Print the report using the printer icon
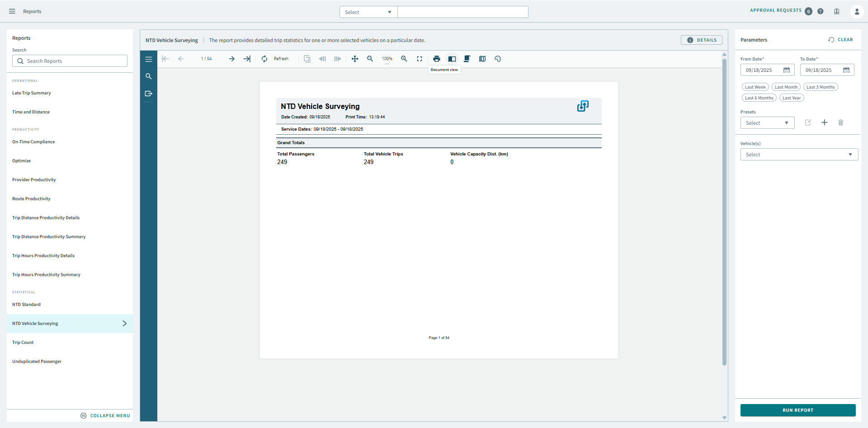Viewport: 868px width, 428px height. [x=436, y=59]
